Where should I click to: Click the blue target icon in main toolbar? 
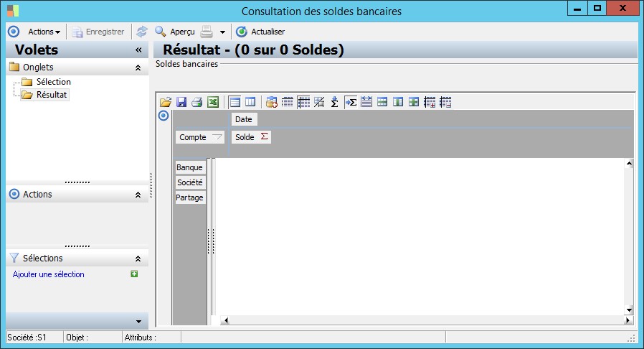[14, 32]
